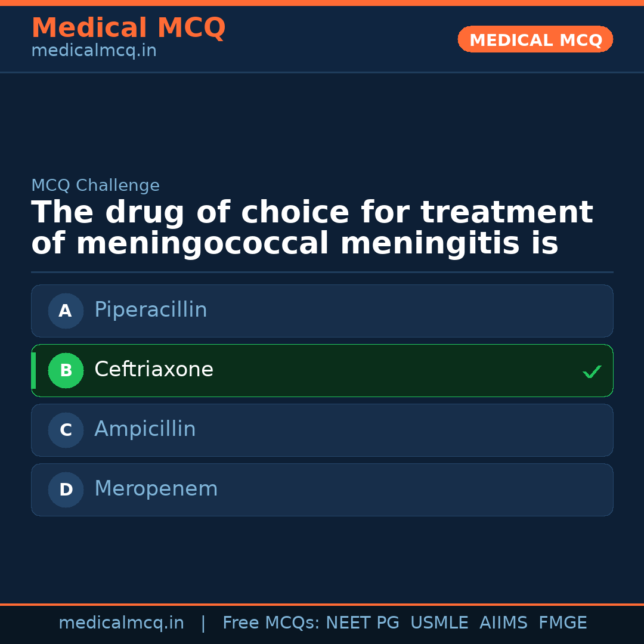644x644 pixels.
Task: Open medicalmcq.in link below header title
Action: tap(94, 51)
